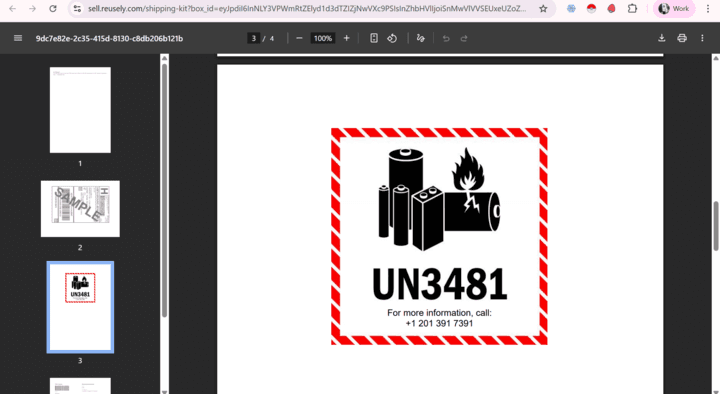Click the phone number +1 201 391 7391
Screen dimensions: 720x394
(439, 323)
